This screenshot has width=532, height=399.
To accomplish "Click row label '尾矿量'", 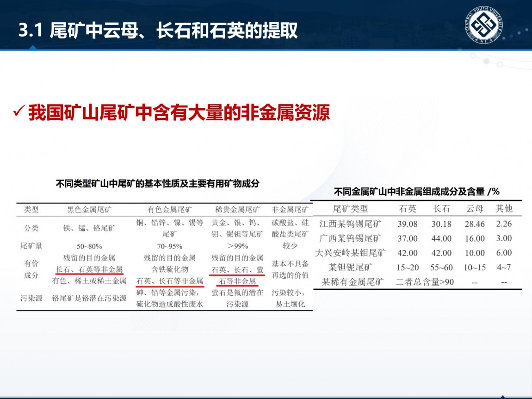I will point(31,246).
